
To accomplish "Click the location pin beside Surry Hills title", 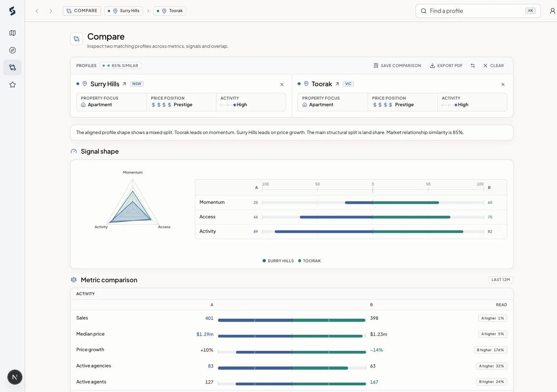I will point(85,83).
